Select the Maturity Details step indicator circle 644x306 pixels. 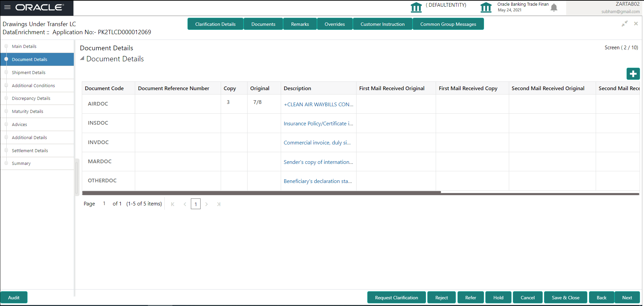point(6,111)
